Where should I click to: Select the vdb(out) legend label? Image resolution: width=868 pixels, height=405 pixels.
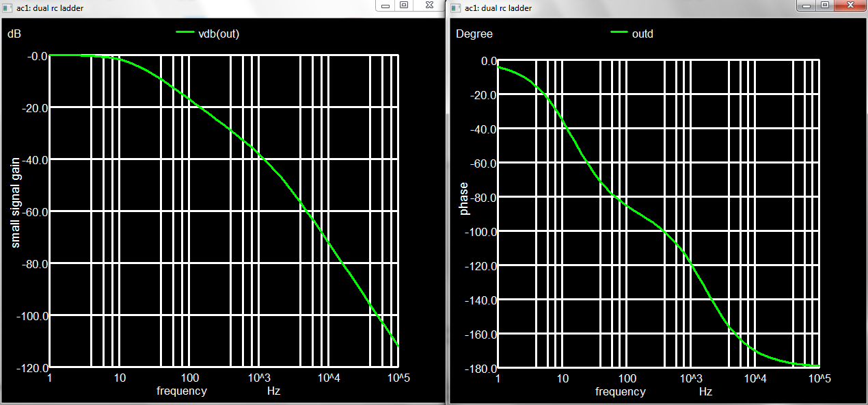coord(218,34)
